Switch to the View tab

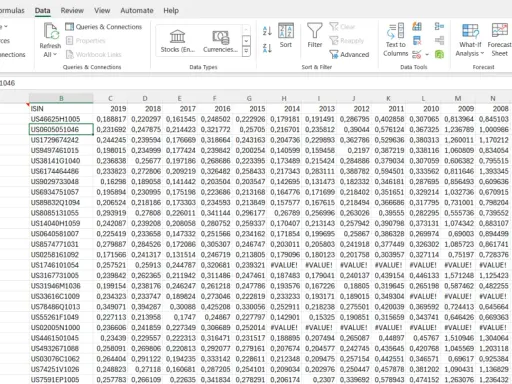tap(102, 11)
